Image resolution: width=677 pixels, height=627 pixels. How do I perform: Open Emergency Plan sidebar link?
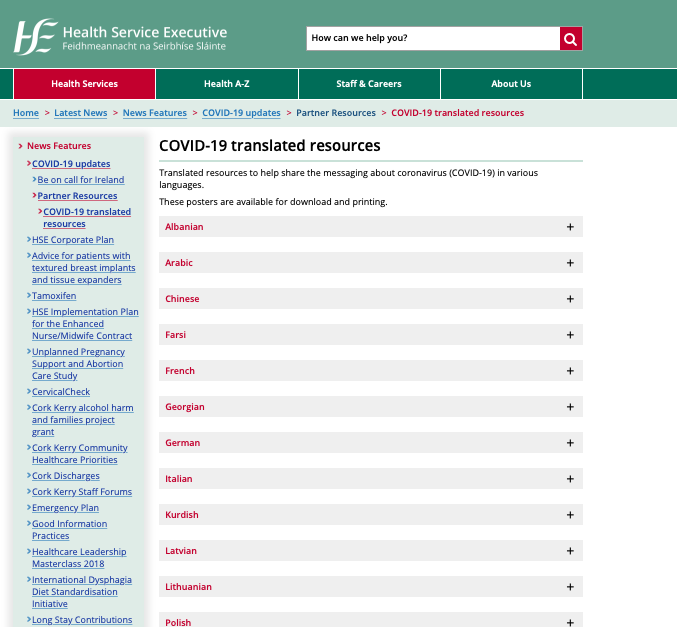65,508
